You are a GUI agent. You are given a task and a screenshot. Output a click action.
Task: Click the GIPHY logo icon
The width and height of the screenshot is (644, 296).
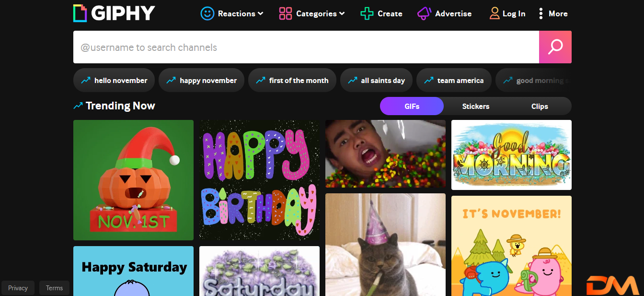tap(80, 13)
